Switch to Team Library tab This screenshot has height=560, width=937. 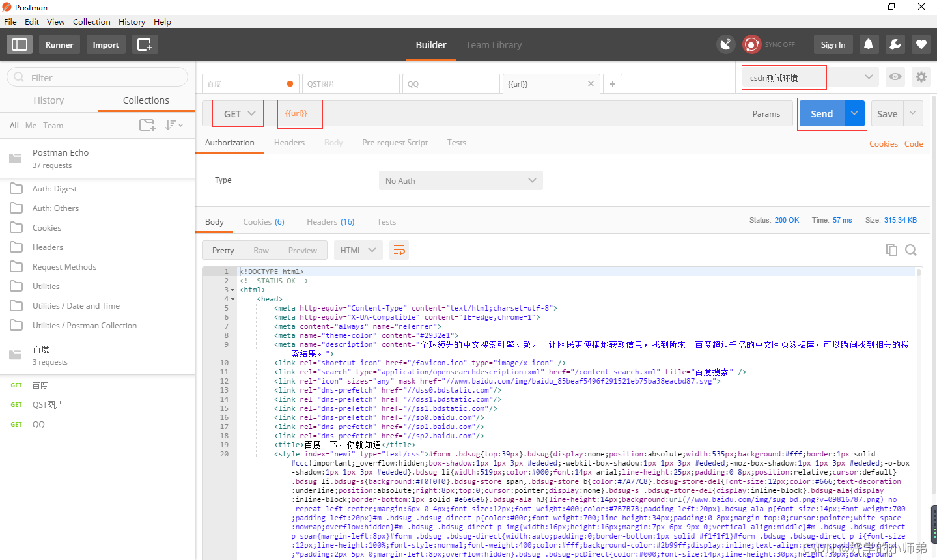click(x=494, y=45)
